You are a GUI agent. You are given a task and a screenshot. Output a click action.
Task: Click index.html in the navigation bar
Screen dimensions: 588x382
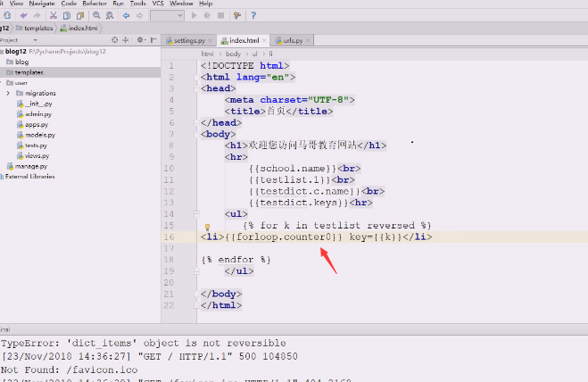click(x=79, y=29)
